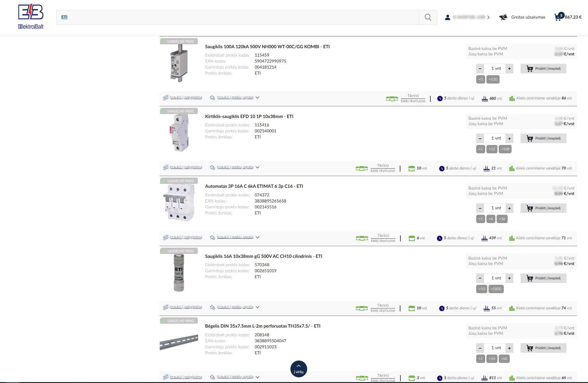
Task: Open the shopping cart icon
Action: 558,17
